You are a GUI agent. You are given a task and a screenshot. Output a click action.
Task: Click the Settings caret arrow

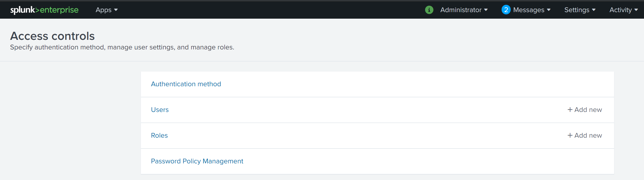[594, 10]
